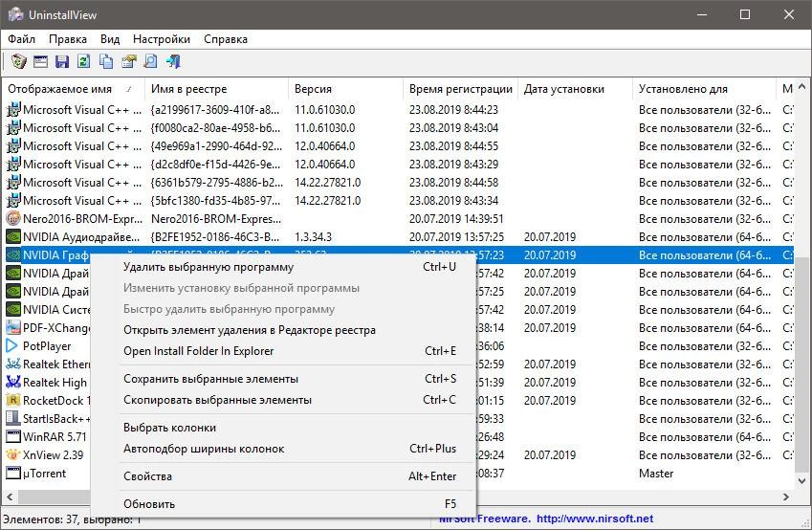
Task: Select time cell 23.08.2019 8:44:23
Action: click(x=453, y=110)
